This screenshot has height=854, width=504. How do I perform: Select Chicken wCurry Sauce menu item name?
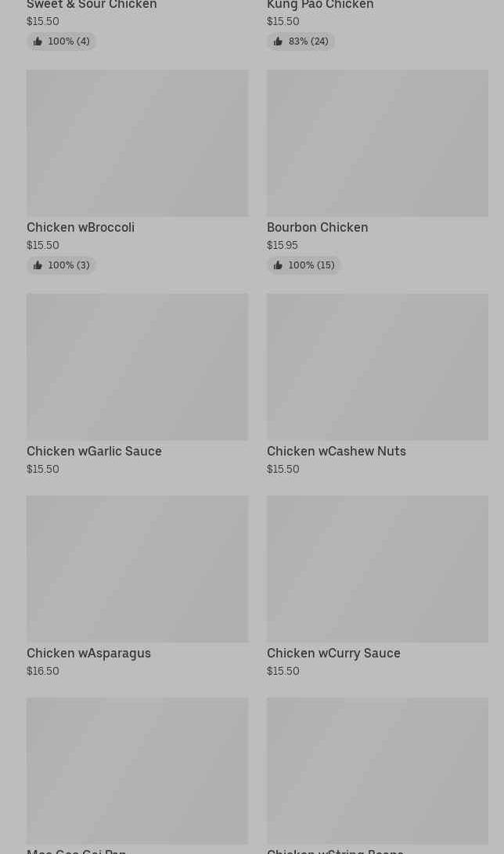pyautogui.click(x=333, y=654)
